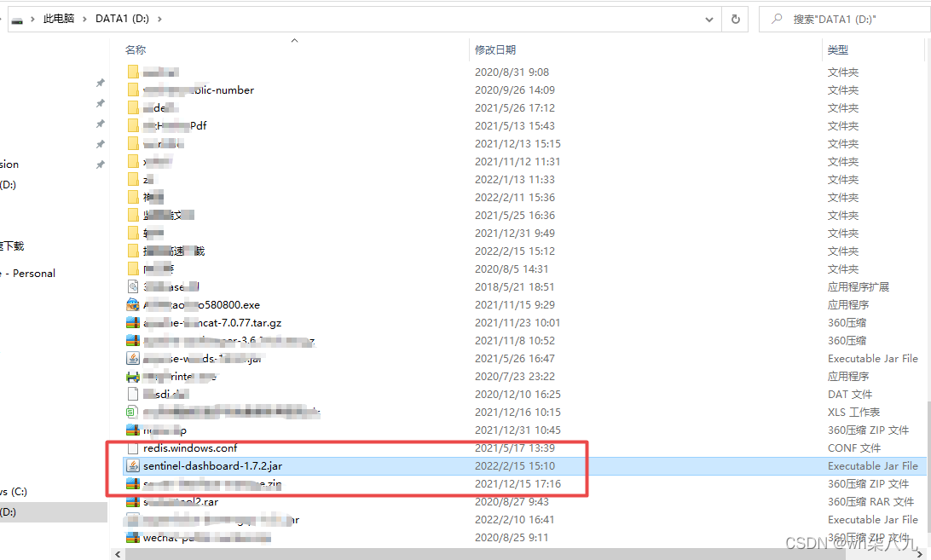The image size is (931, 560).
Task: Sort by the 名称 column header
Action: [136, 50]
